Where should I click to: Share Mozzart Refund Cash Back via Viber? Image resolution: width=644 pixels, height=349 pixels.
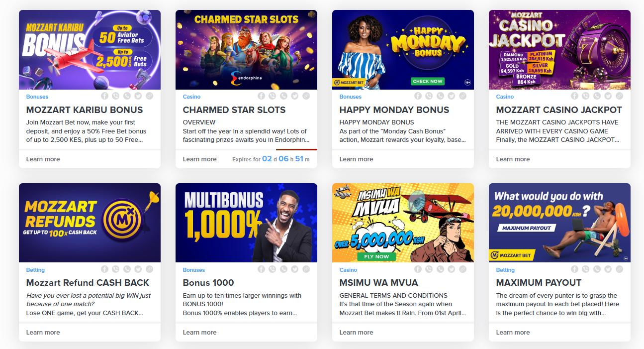(115, 269)
